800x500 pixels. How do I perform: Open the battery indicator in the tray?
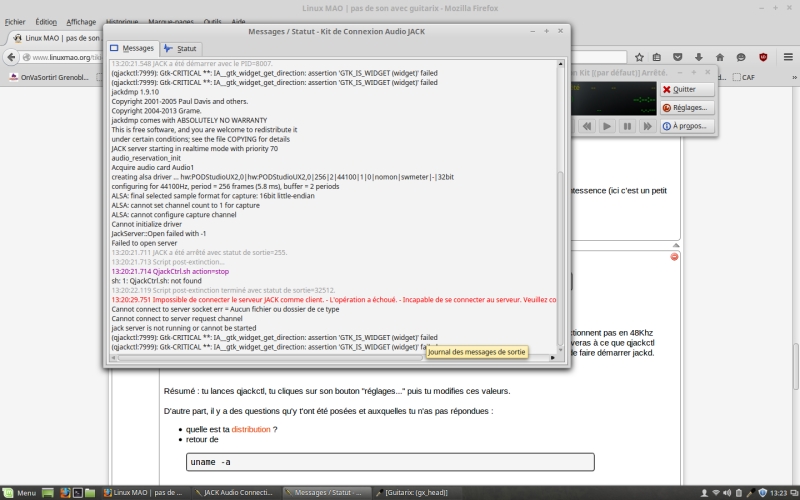(739, 493)
